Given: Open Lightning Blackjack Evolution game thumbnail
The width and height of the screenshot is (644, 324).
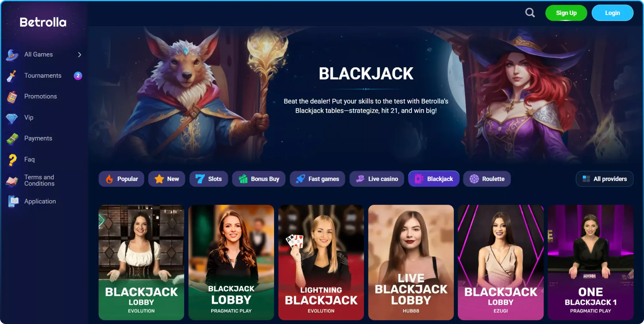Looking at the screenshot, I should click(321, 262).
